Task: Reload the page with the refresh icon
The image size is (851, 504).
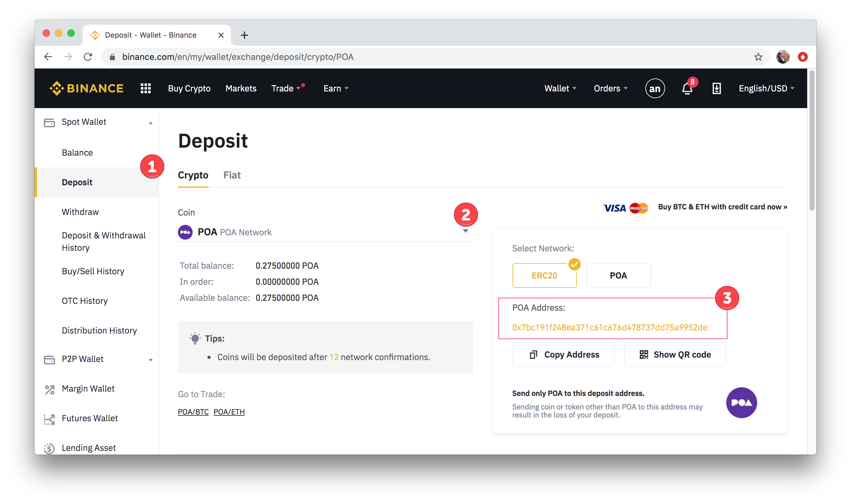Action: 88,57
